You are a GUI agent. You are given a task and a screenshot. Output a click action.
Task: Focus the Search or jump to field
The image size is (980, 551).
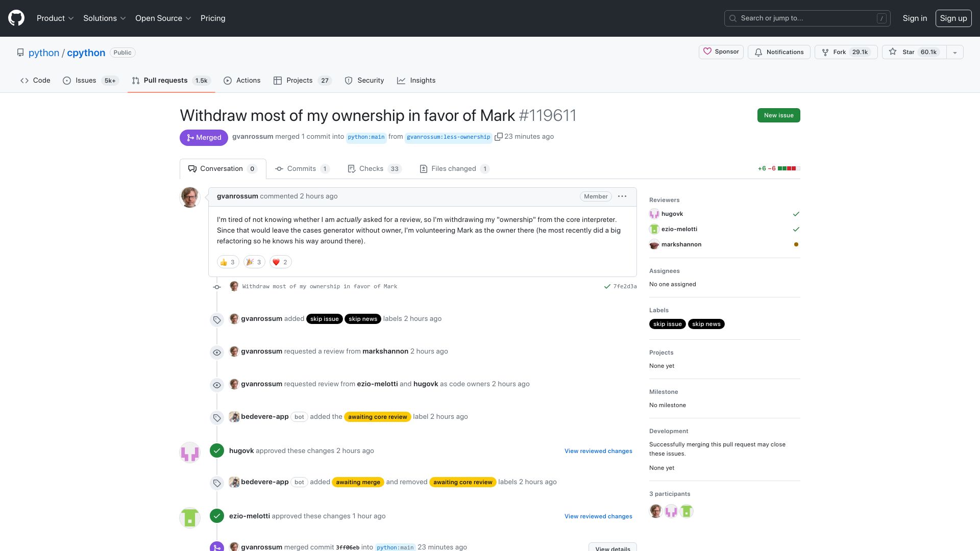pyautogui.click(x=807, y=18)
